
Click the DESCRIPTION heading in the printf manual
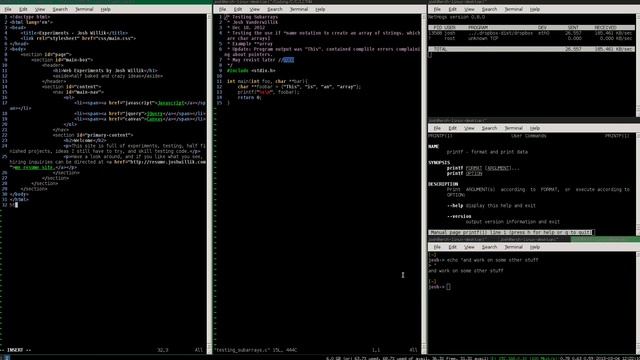click(x=443, y=184)
